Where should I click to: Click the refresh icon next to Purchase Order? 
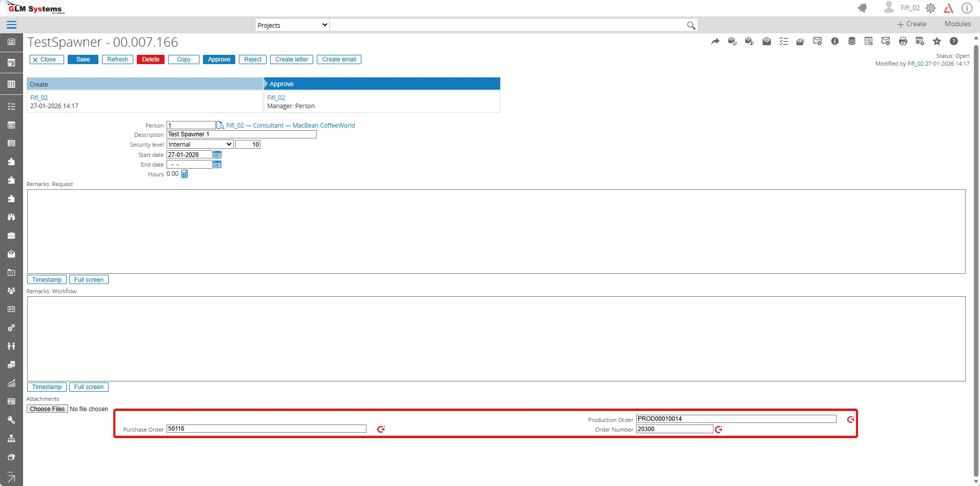point(381,429)
